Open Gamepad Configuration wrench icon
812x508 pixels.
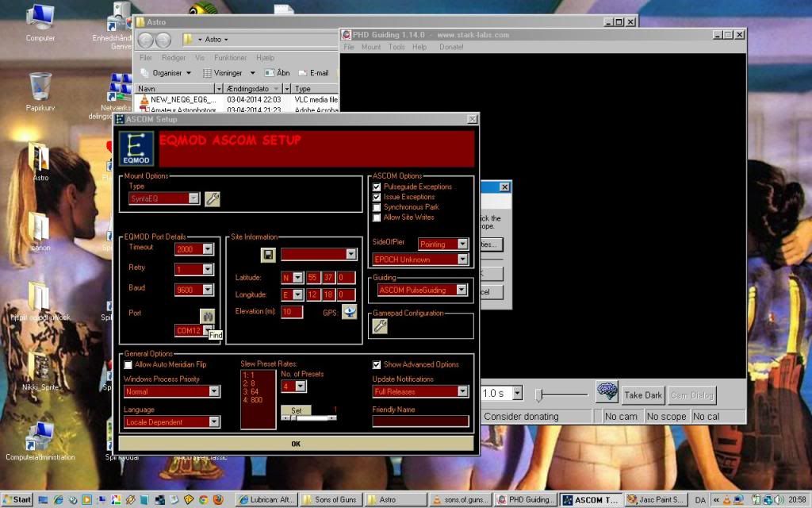point(380,326)
